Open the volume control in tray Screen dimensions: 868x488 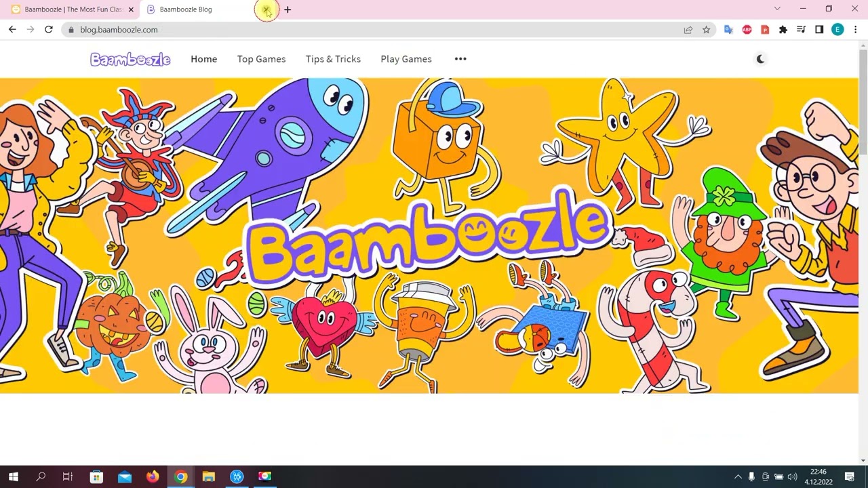(x=792, y=476)
